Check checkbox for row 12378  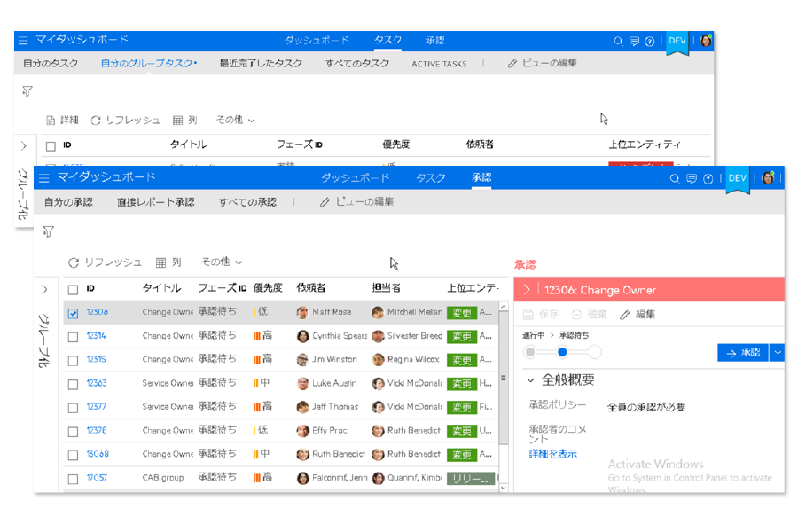(74, 432)
